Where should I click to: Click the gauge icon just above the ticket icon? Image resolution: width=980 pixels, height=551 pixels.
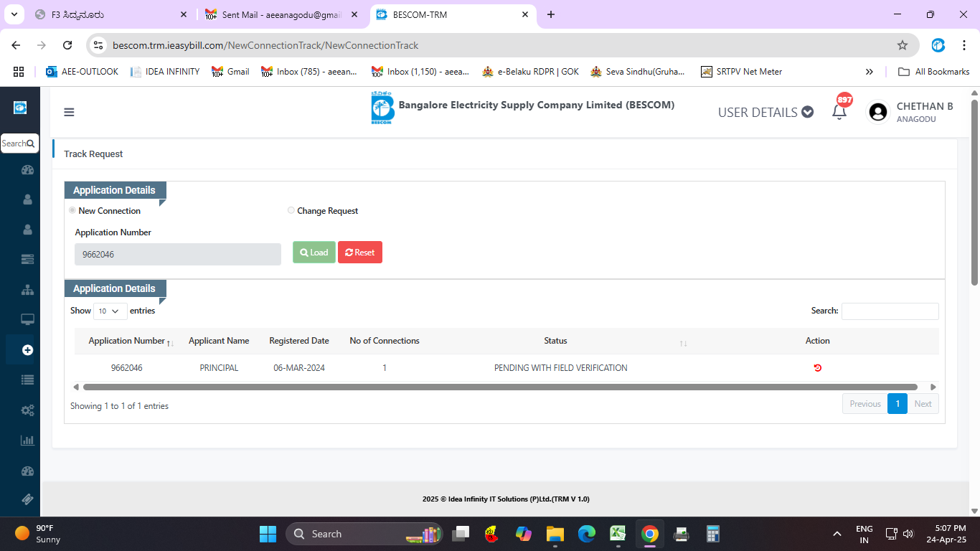28,471
